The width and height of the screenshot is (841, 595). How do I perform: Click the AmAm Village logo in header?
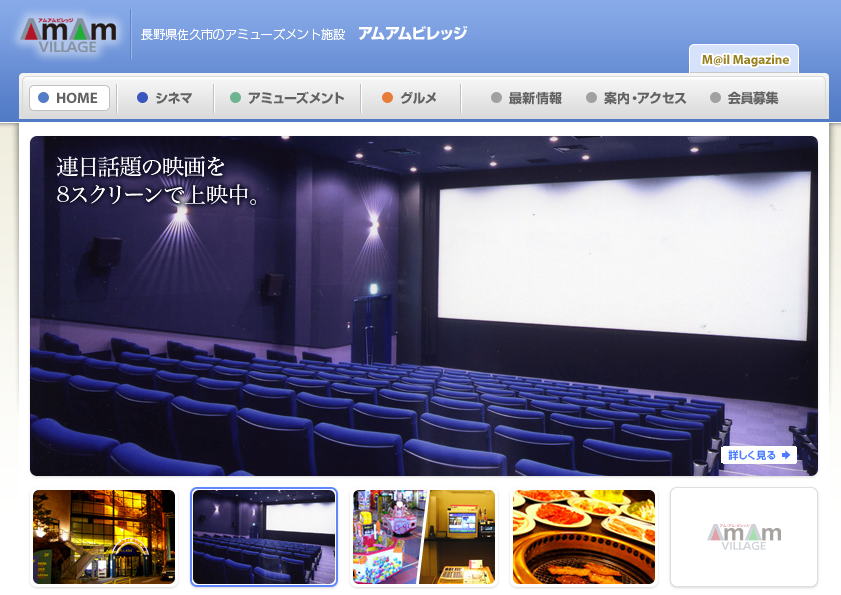(68, 34)
